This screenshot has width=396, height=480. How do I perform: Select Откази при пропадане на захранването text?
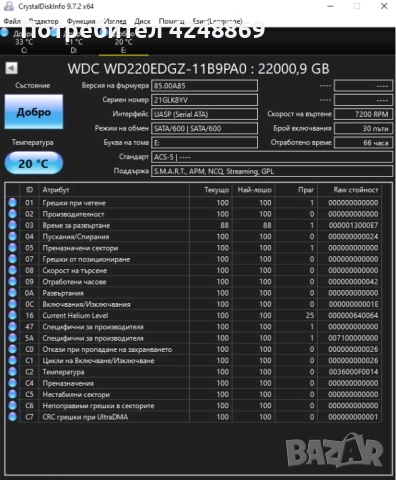107,349
